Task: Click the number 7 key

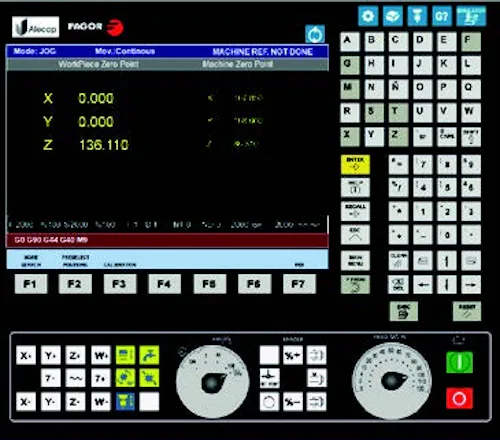Action: coord(423,164)
